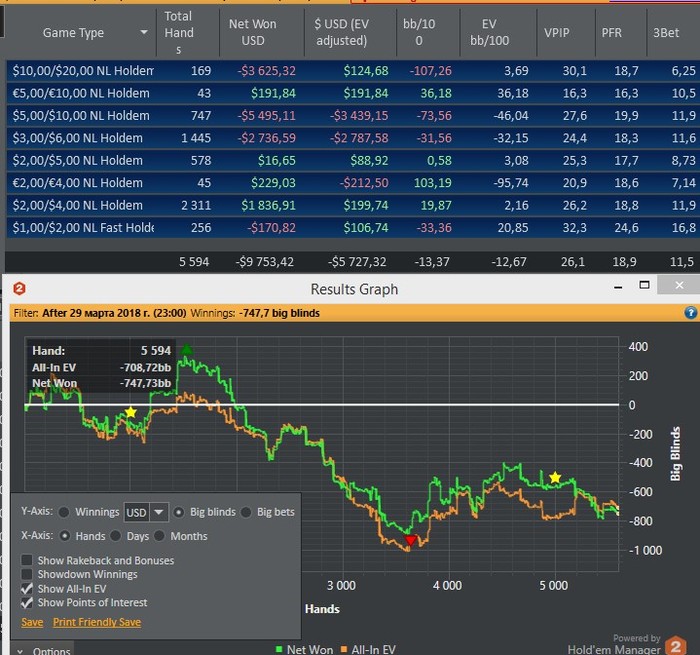
Task: Click the green star peak marker
Action: pos(186,350)
